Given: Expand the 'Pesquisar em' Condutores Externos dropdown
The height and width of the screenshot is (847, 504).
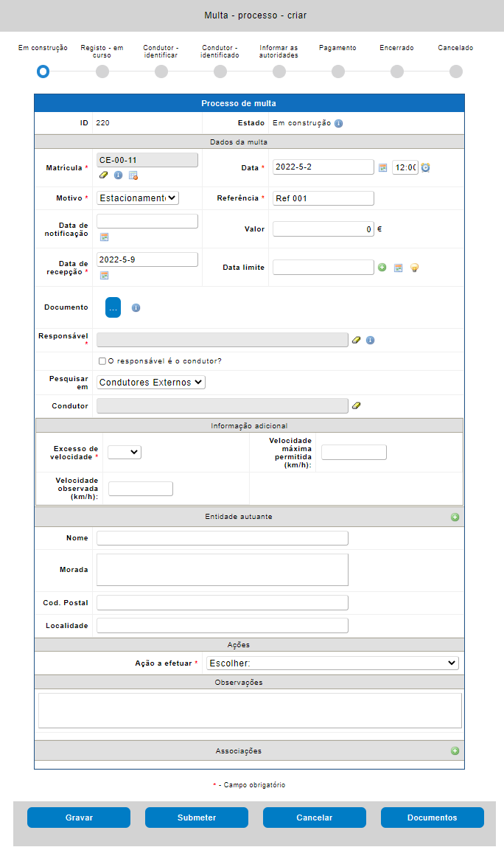Looking at the screenshot, I should 151,383.
